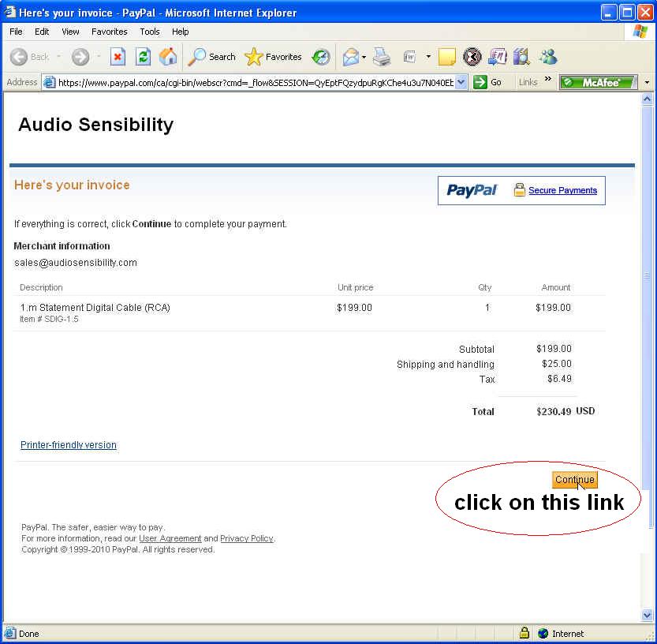Open the User Agreement link

(170, 538)
